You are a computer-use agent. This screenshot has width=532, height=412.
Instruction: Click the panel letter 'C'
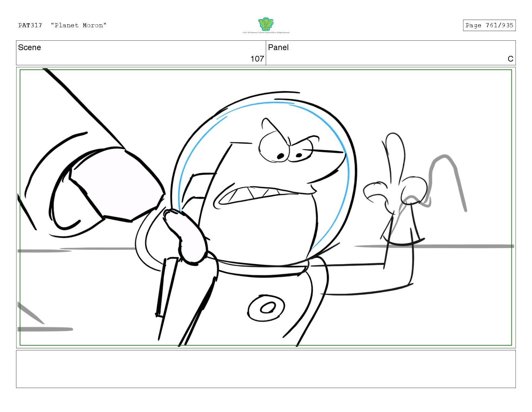coord(510,59)
